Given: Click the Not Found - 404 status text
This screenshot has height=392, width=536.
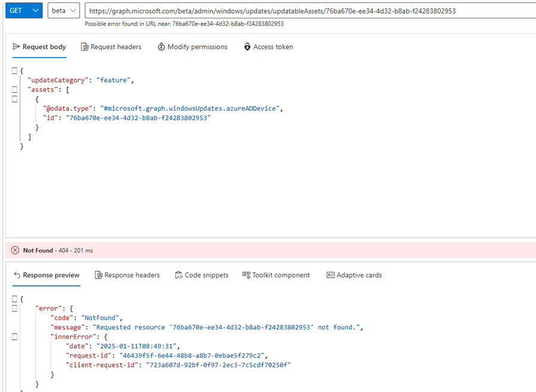Looking at the screenshot, I should pyautogui.click(x=58, y=250).
